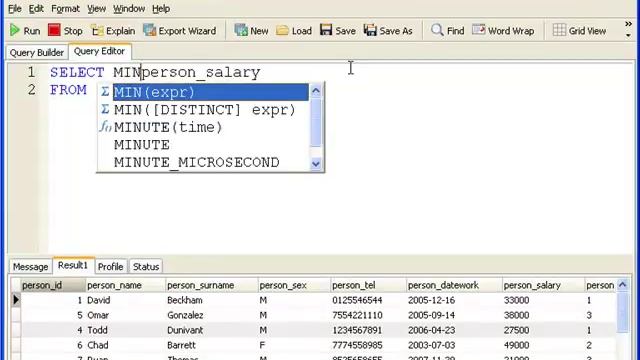The width and height of the screenshot is (640, 360).
Task: Open the Status tab
Action: tap(146, 267)
